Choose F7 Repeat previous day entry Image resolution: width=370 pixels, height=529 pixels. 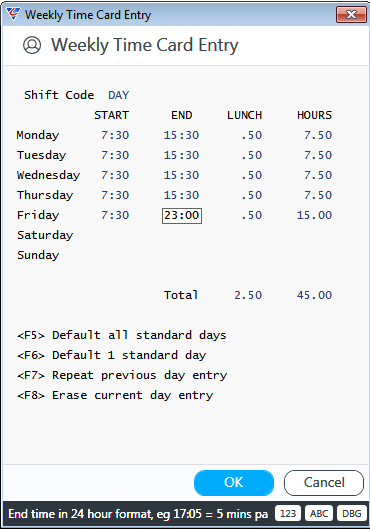tap(122, 375)
